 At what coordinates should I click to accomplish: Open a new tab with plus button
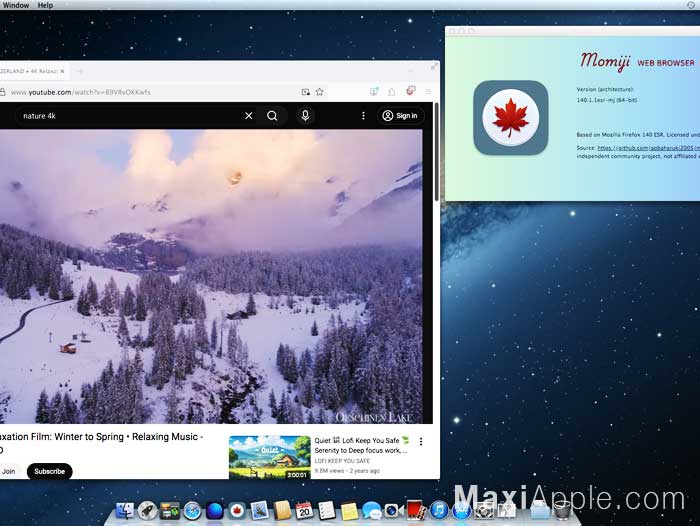click(x=80, y=71)
